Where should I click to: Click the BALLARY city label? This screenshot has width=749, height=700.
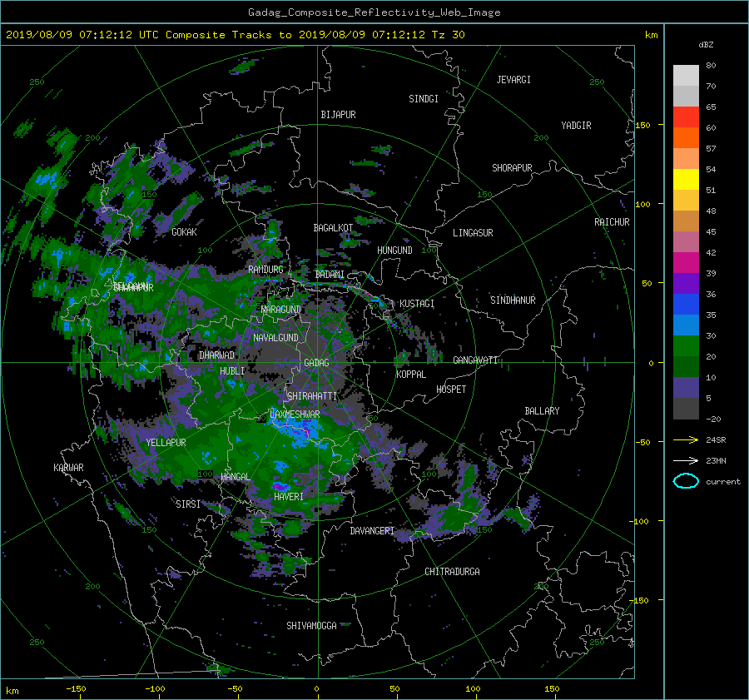(x=542, y=411)
